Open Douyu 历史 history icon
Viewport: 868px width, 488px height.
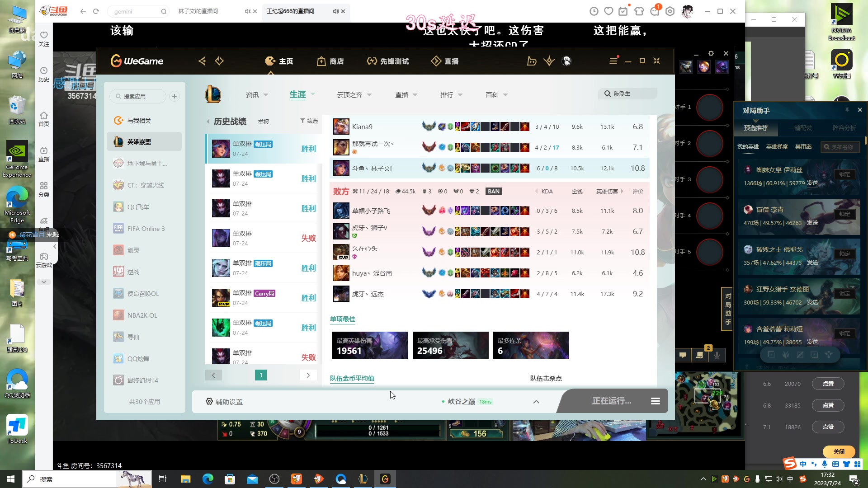click(x=44, y=70)
